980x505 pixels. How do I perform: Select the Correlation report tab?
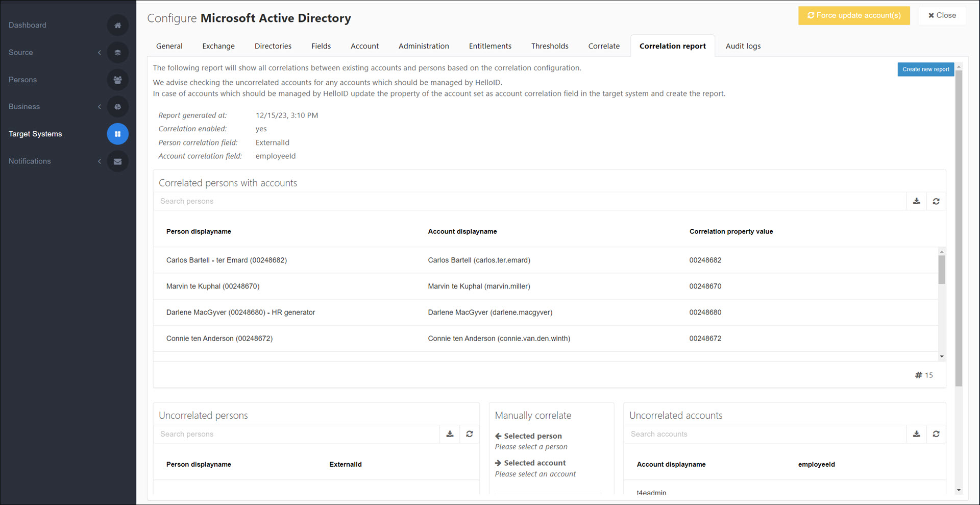pyautogui.click(x=673, y=46)
